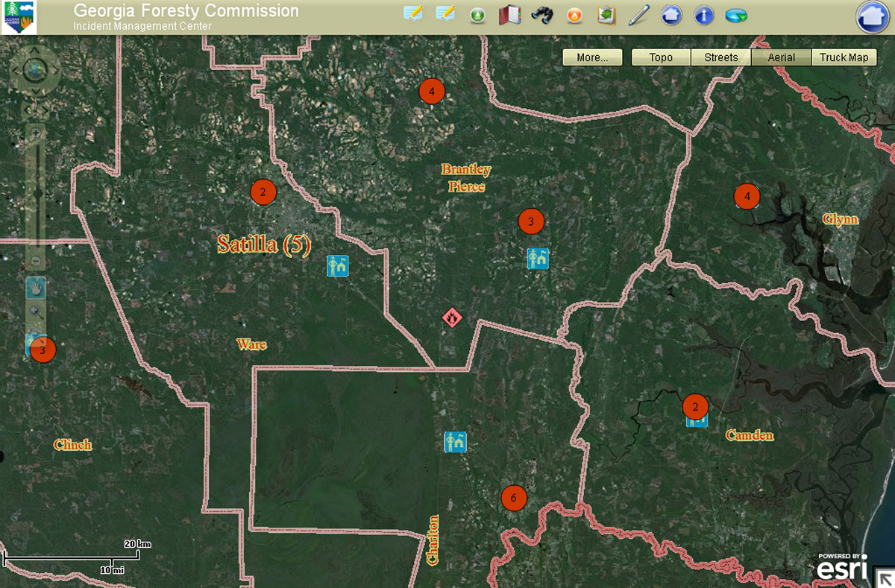Click the plus zoom-in button
The image size is (895, 588).
click(36, 133)
